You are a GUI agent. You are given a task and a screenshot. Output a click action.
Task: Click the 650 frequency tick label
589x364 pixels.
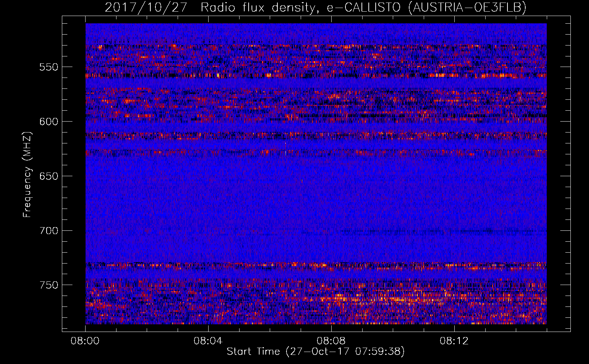click(49, 176)
